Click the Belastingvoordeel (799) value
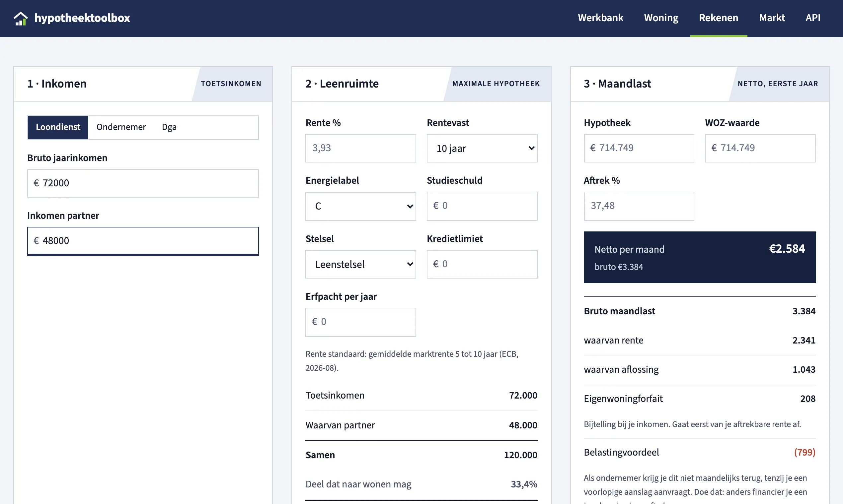Viewport: 843px width, 504px height. click(x=804, y=452)
